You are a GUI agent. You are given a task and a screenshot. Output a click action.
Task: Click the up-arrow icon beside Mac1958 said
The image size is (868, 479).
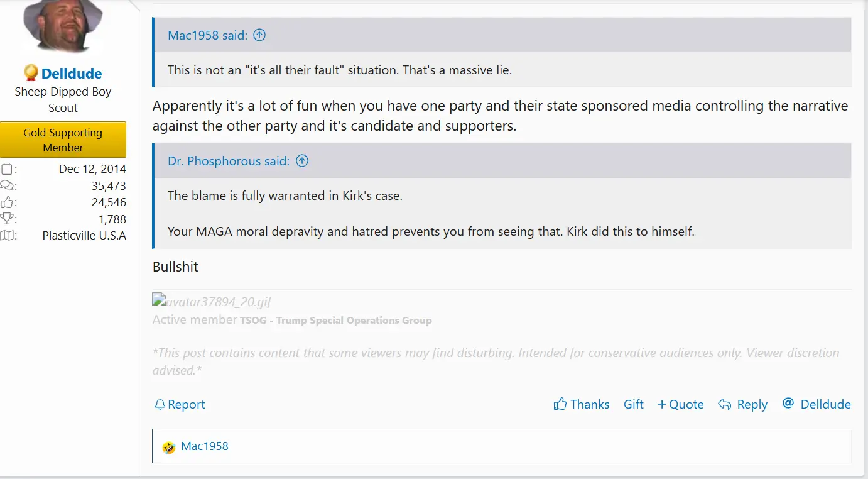pos(259,35)
